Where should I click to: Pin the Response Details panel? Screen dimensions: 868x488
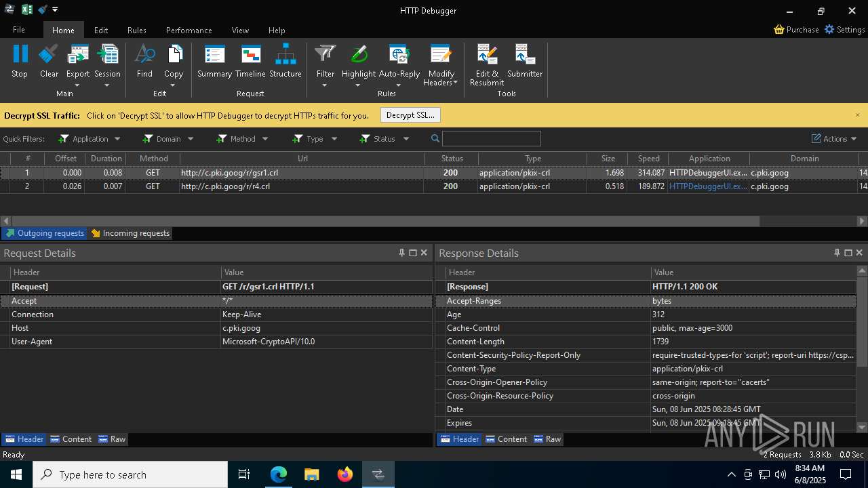[x=837, y=253]
